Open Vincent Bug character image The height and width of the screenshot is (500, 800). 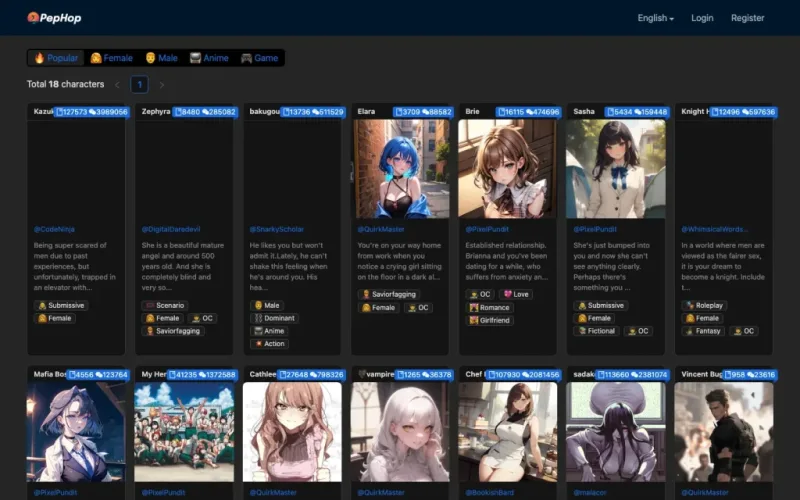click(723, 432)
